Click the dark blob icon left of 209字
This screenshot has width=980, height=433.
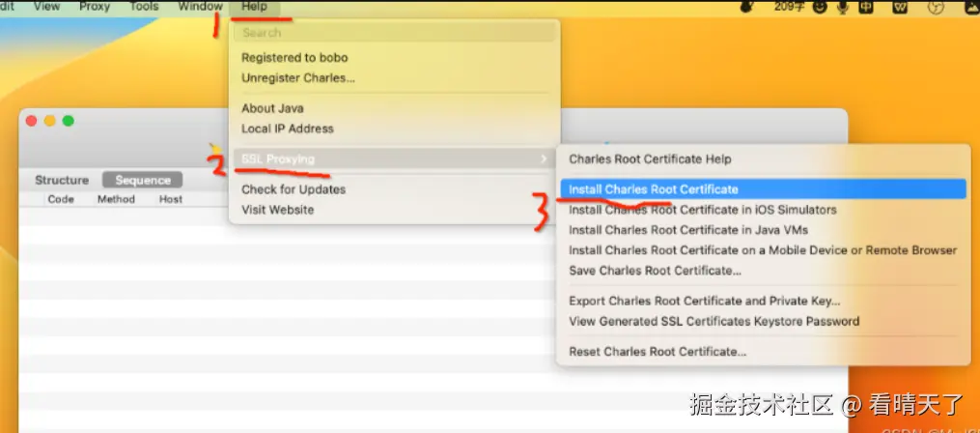click(746, 7)
